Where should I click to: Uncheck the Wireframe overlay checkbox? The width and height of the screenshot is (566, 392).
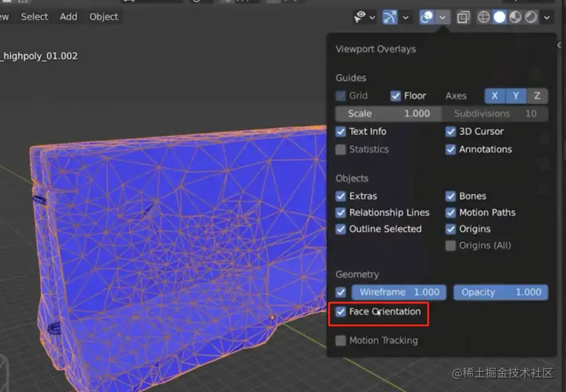[x=340, y=292]
